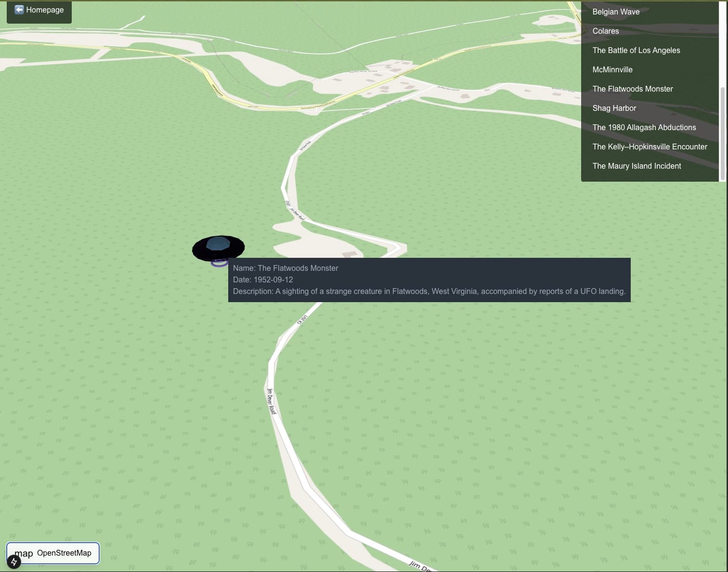Viewport: 728px width, 572px height.
Task: Select The Flatwoods Monster list item
Action: tap(632, 89)
